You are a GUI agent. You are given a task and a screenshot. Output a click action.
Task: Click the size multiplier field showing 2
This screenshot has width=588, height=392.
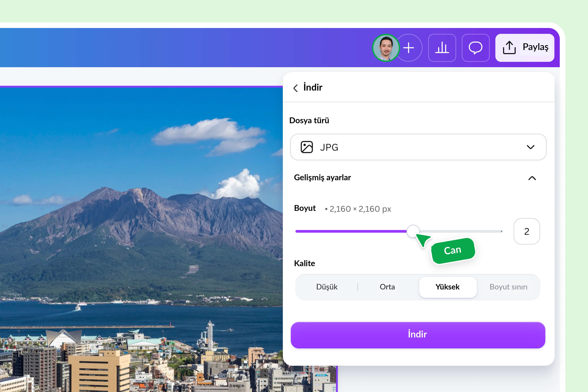[x=526, y=231]
